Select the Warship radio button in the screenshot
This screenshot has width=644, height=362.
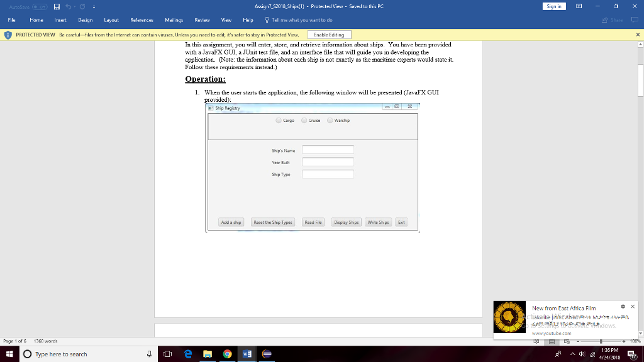[329, 120]
